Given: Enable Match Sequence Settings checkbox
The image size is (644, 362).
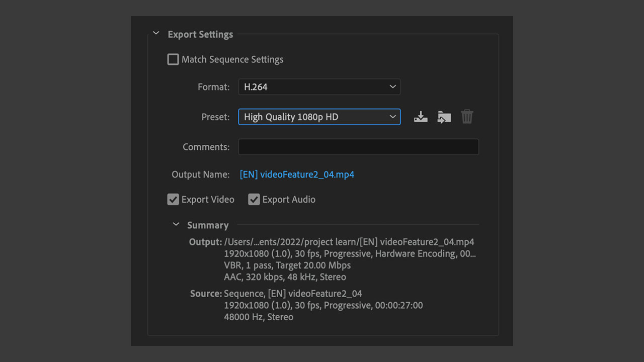Looking at the screenshot, I should tap(173, 59).
